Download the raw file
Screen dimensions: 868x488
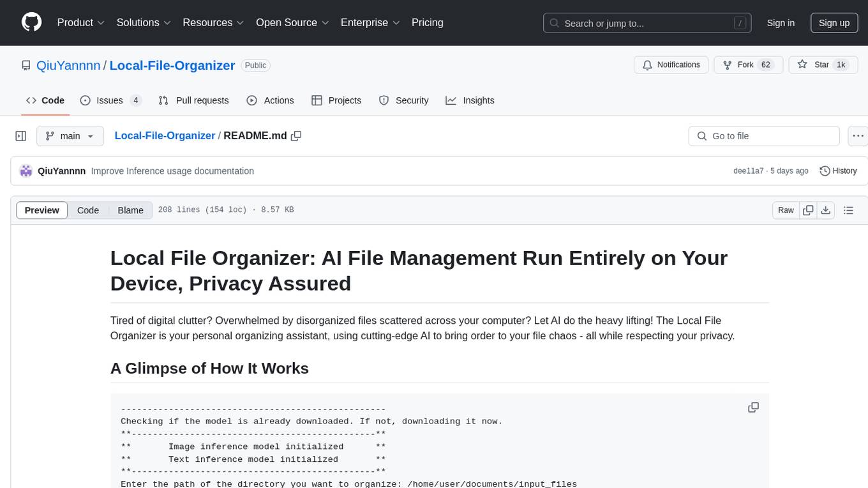825,210
